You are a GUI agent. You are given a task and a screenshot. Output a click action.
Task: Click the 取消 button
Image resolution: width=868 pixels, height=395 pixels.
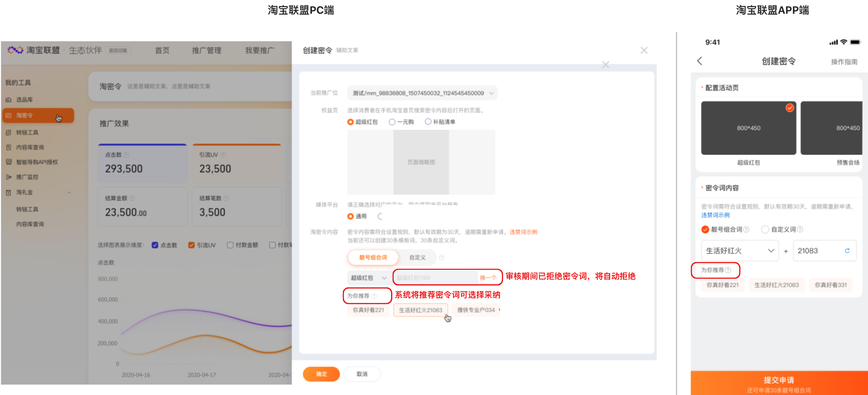(362, 374)
